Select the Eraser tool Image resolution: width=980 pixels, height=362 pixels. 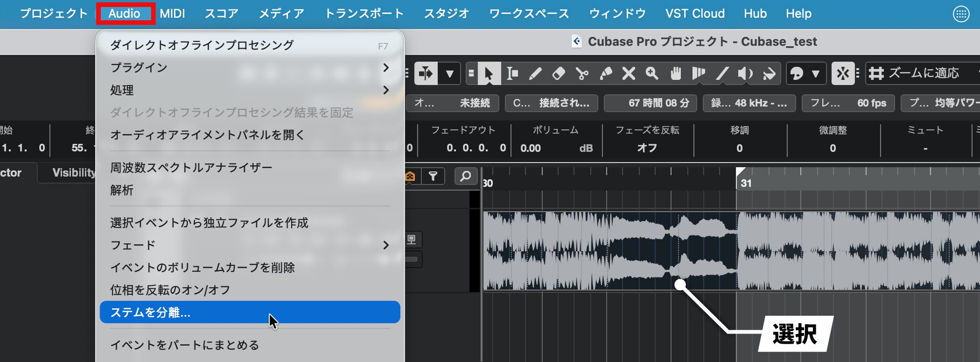click(559, 74)
